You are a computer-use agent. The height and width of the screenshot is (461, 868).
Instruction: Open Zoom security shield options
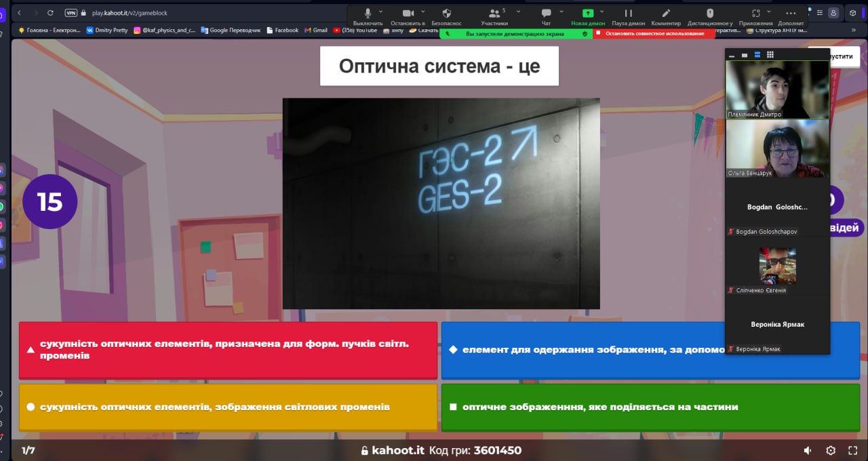[x=446, y=14]
